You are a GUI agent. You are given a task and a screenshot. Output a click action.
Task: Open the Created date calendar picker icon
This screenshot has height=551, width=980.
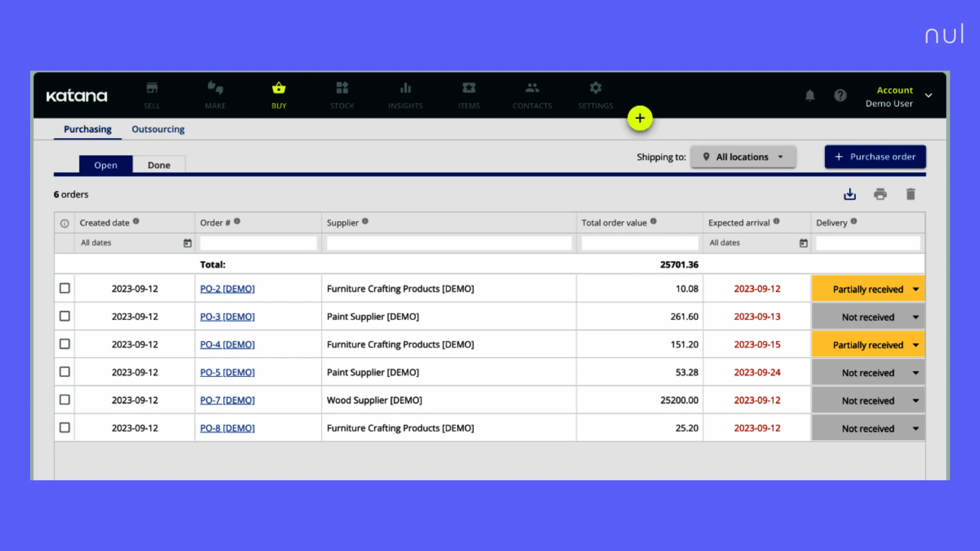point(188,243)
